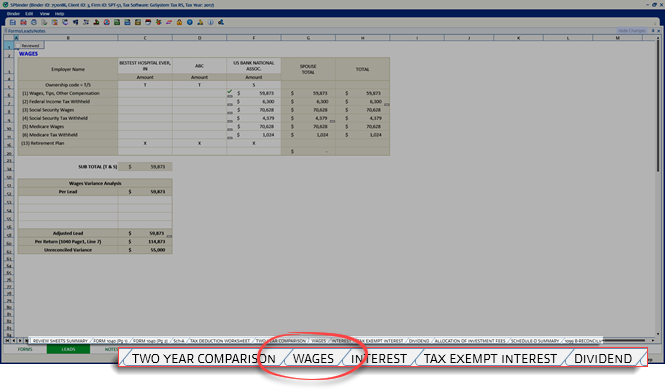
Task: Click the ABC employer header cell
Action: coord(199,66)
